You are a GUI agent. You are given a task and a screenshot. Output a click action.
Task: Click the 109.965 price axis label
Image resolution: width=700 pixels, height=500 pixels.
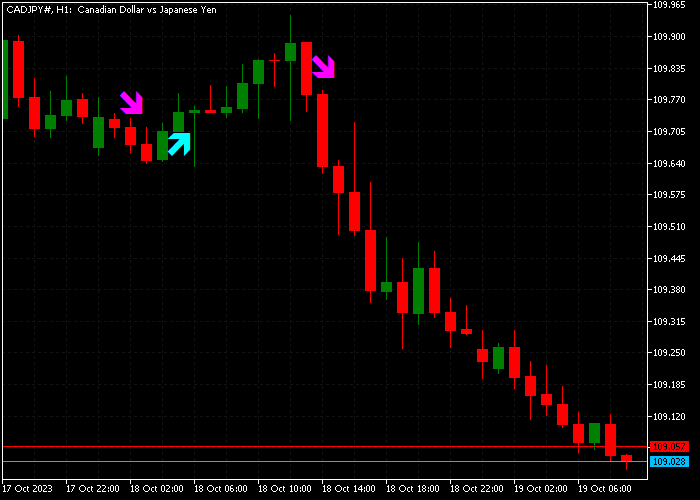(669, 5)
